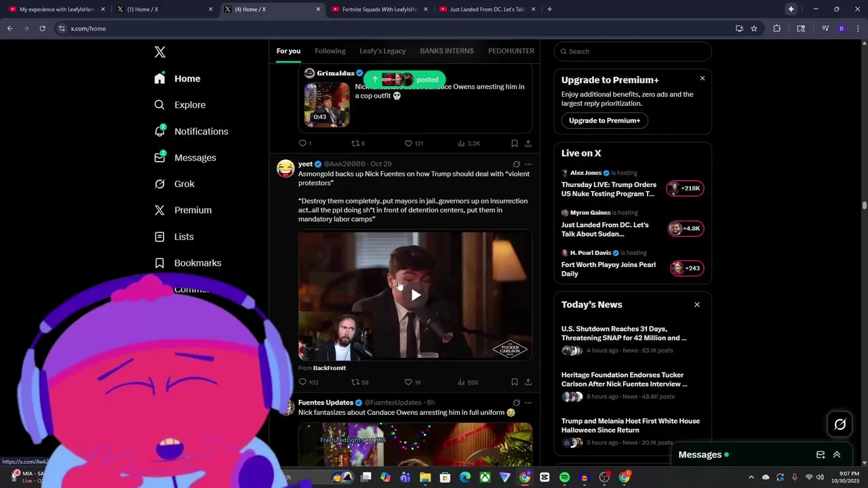Open Heritage Foundation Endorses Tucker Carlson news

tap(625, 380)
